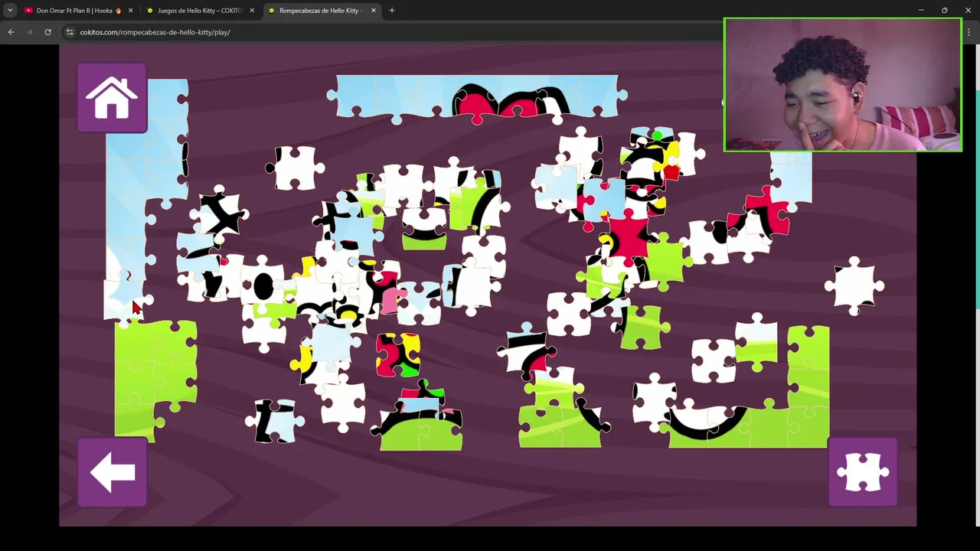Viewport: 980px width, 551px height.
Task: Click the purple home button in the game
Action: coord(112,98)
